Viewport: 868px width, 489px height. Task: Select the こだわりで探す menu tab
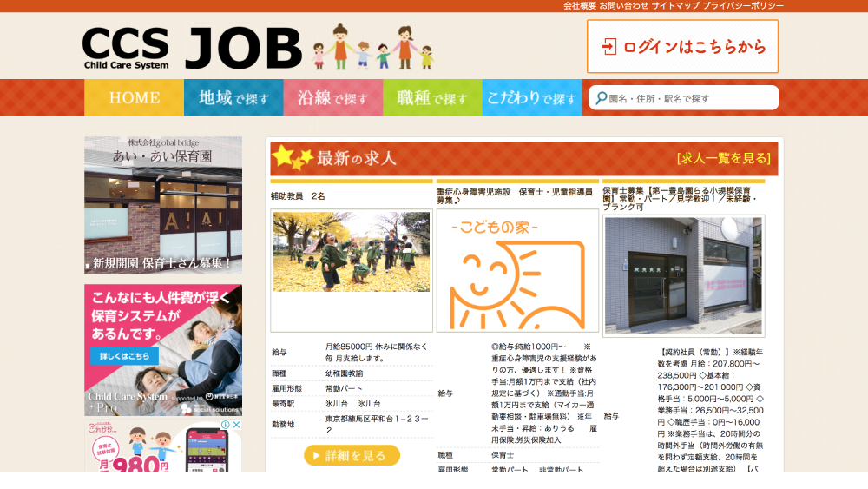532,97
